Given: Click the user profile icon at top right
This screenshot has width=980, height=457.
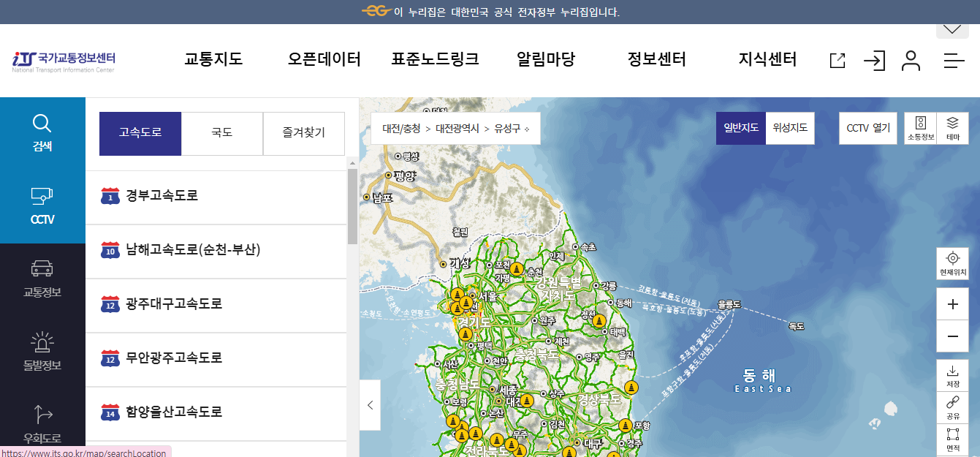Looking at the screenshot, I should click(911, 61).
